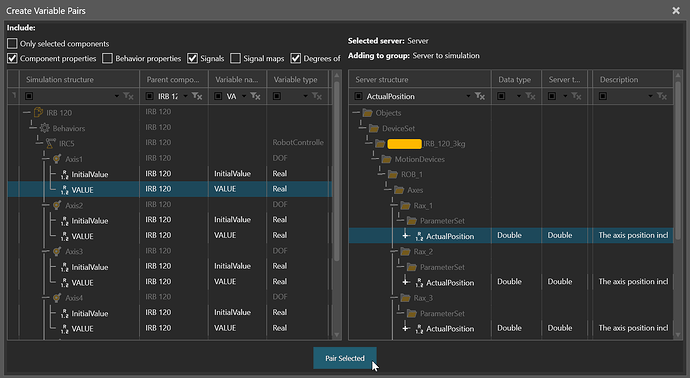The image size is (690, 378).
Task: Open Server structure ActualPosition filter dropdown
Action: (x=468, y=96)
